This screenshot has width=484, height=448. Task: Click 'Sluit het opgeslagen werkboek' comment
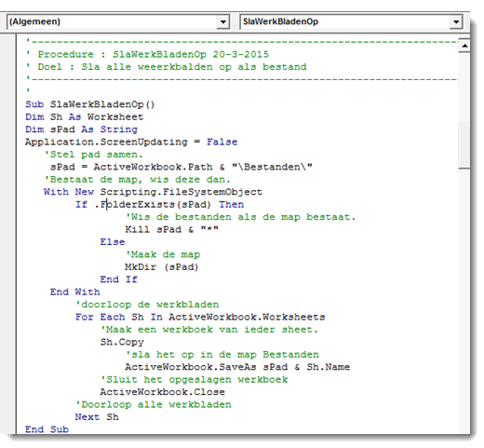pos(195,380)
